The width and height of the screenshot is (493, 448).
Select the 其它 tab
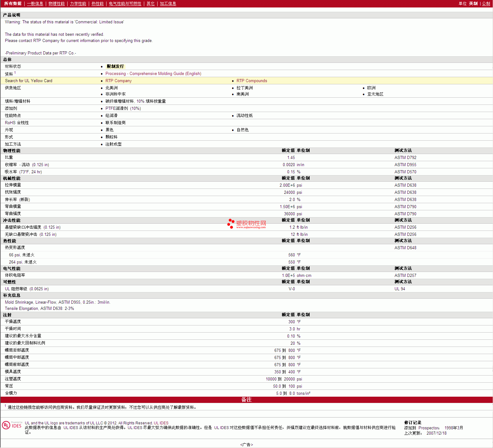click(x=150, y=4)
